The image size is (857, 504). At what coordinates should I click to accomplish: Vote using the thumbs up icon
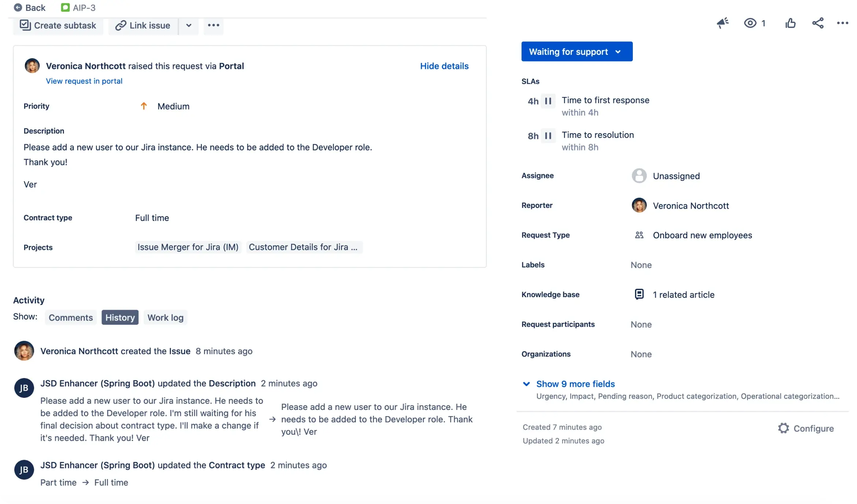791,23
